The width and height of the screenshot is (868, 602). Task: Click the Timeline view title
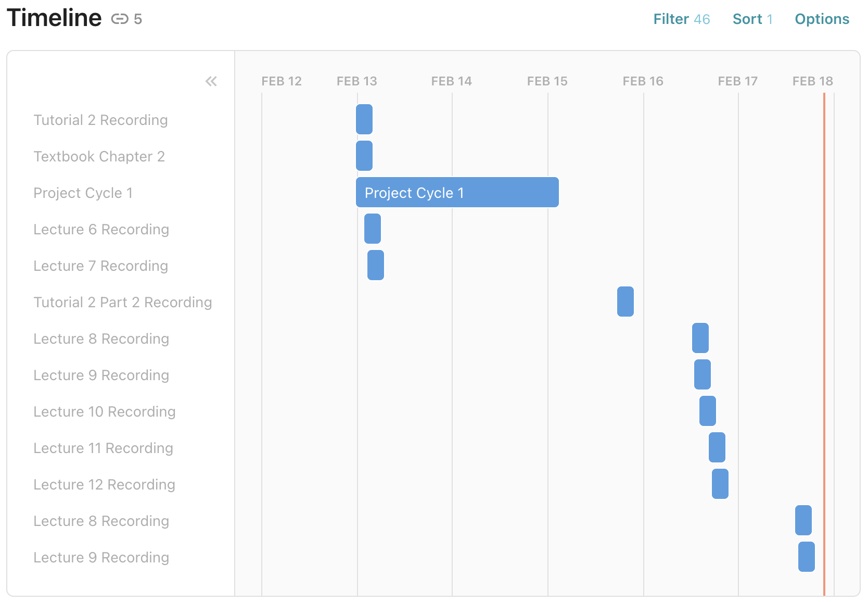[54, 18]
